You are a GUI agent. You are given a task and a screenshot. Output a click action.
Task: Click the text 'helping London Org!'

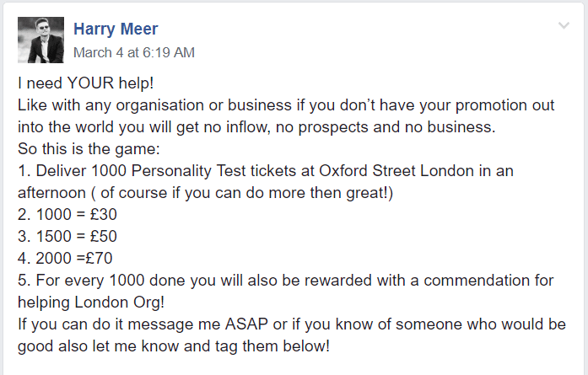coord(91,303)
